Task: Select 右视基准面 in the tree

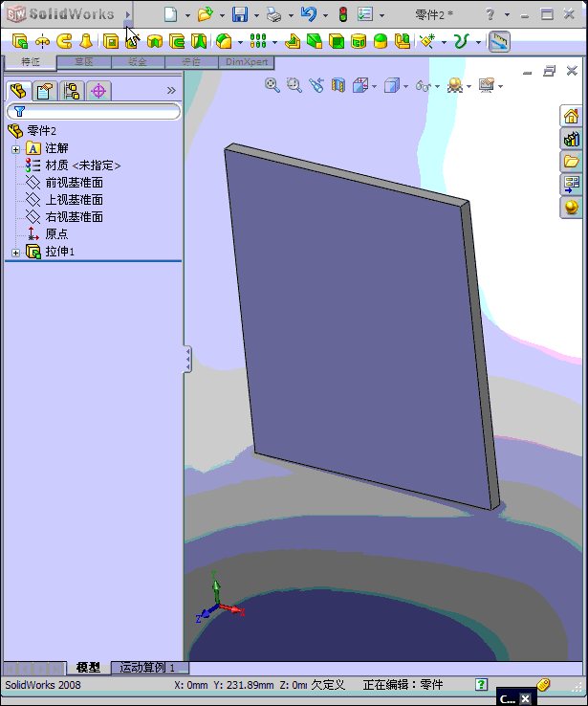Action: click(x=75, y=216)
